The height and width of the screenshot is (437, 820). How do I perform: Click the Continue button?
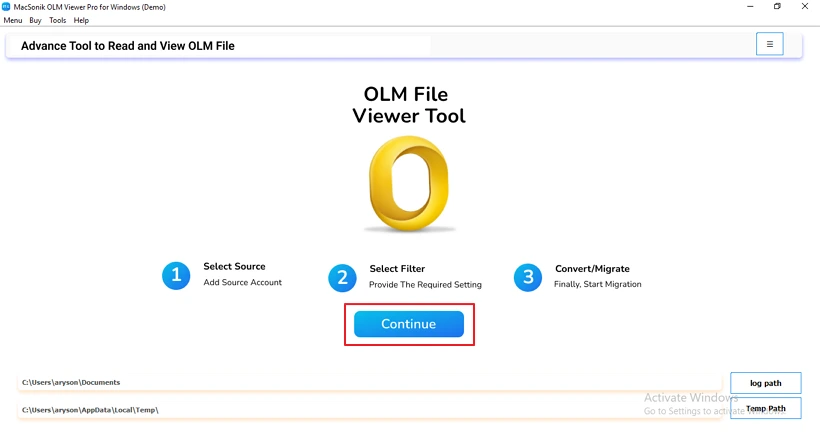click(408, 324)
